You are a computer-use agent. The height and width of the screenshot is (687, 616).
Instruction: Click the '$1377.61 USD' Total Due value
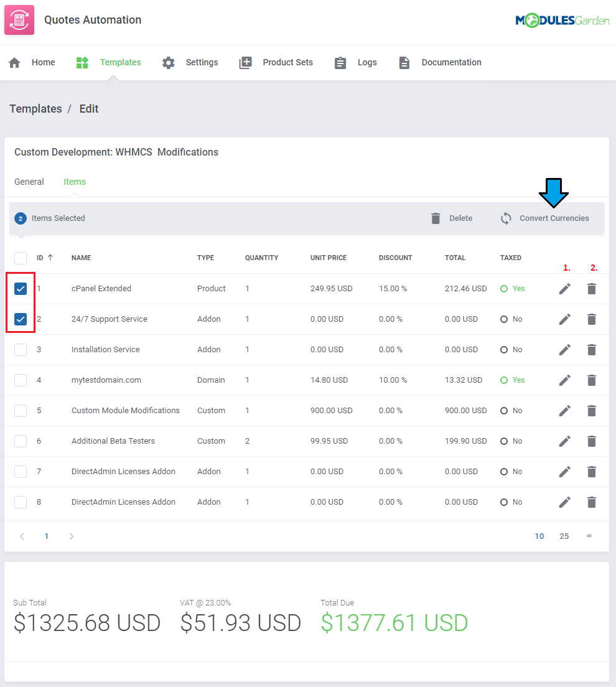394,622
